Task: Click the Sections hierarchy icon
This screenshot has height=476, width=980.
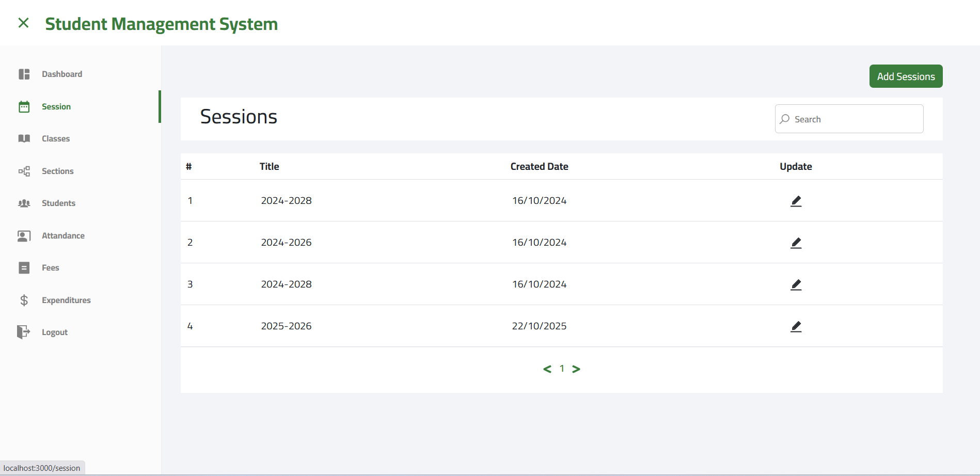Action: click(x=24, y=171)
